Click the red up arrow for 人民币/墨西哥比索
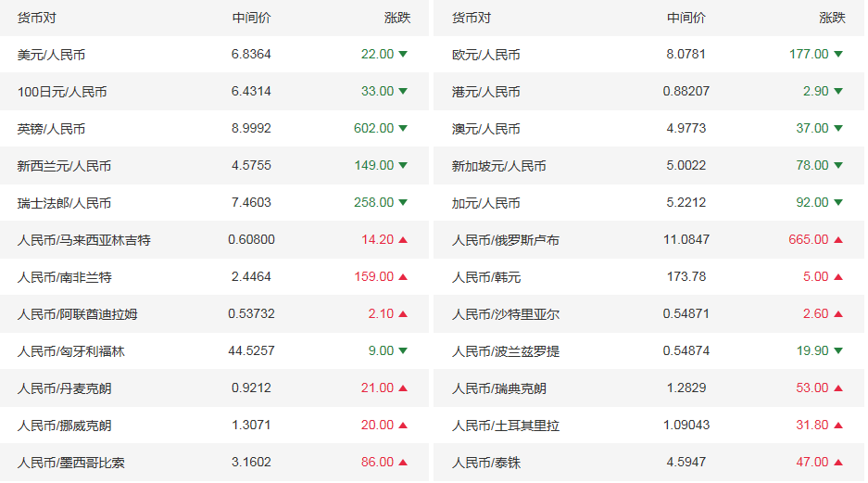The image size is (868, 483). pos(403,463)
